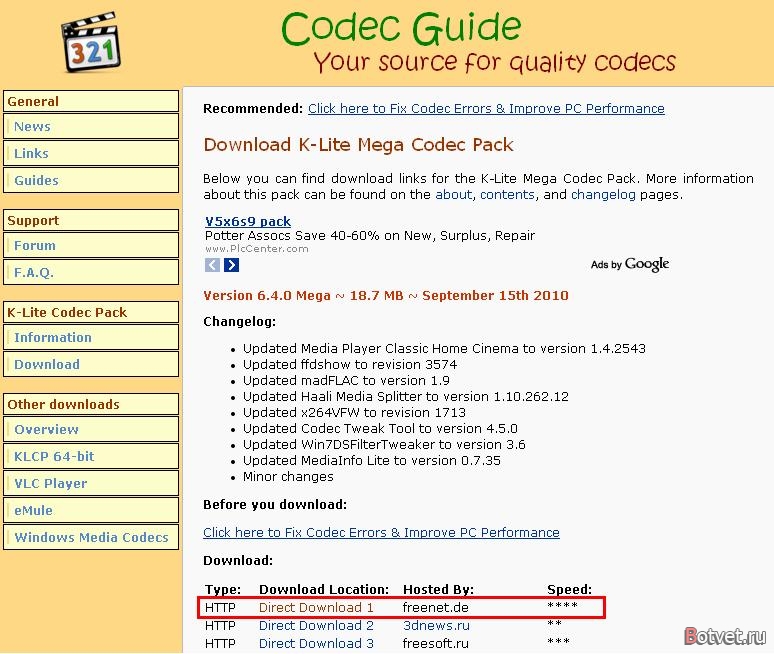This screenshot has width=774, height=654.
Task: Click the Download Location column header
Action: (x=324, y=589)
